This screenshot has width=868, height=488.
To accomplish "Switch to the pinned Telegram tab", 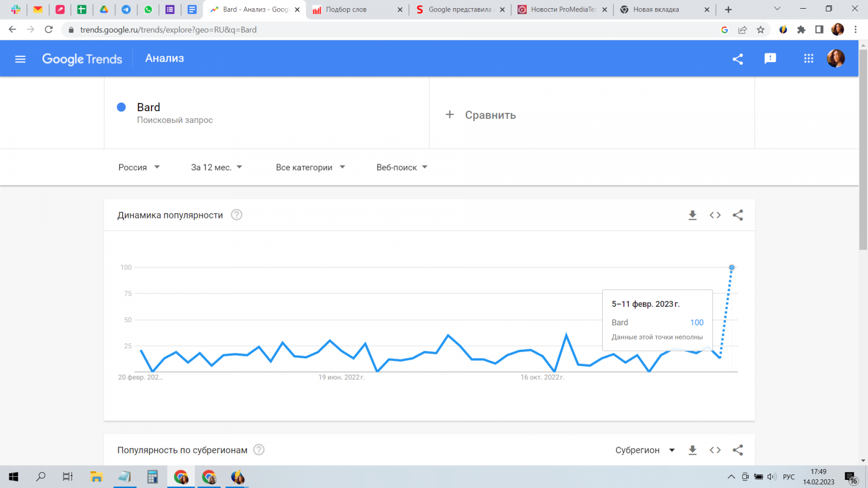I will (x=126, y=9).
